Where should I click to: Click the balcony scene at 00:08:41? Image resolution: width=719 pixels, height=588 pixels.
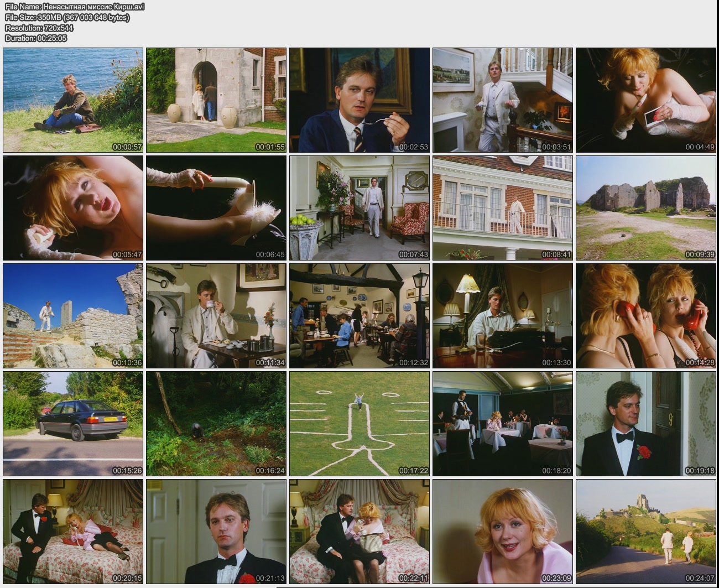[x=502, y=207]
